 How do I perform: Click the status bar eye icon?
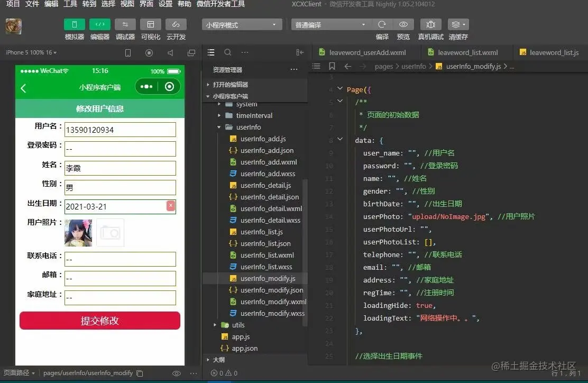[x=176, y=373]
